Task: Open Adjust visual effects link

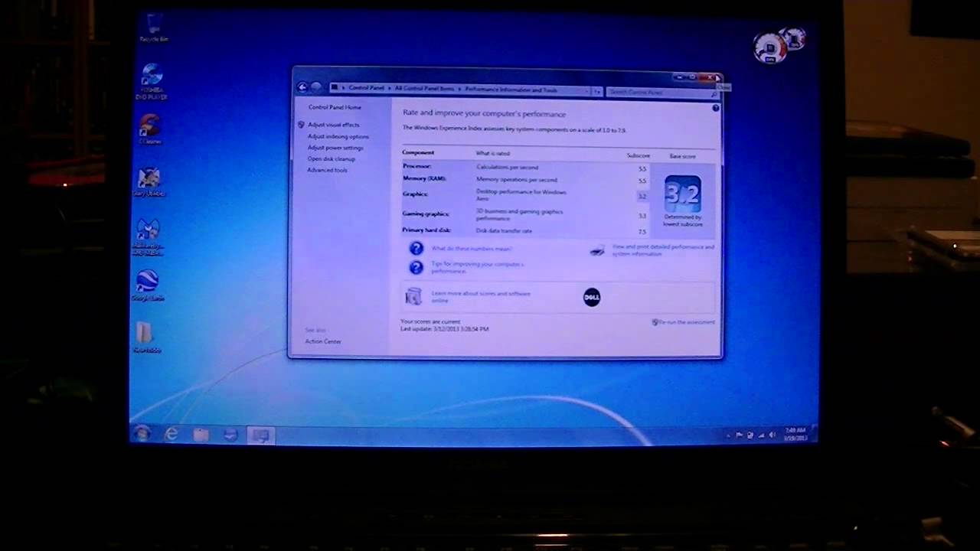Action: 333,125
